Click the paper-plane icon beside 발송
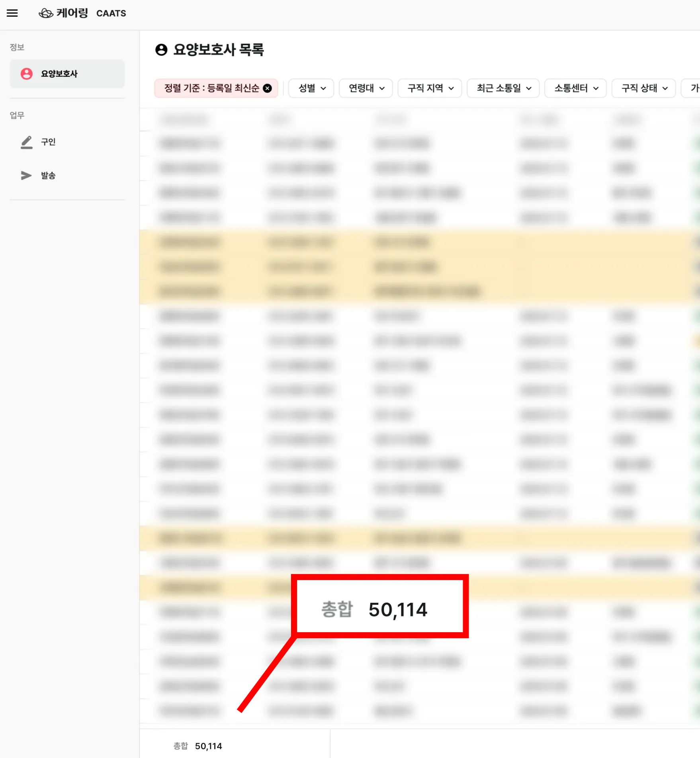Image resolution: width=700 pixels, height=758 pixels. pos(26,176)
